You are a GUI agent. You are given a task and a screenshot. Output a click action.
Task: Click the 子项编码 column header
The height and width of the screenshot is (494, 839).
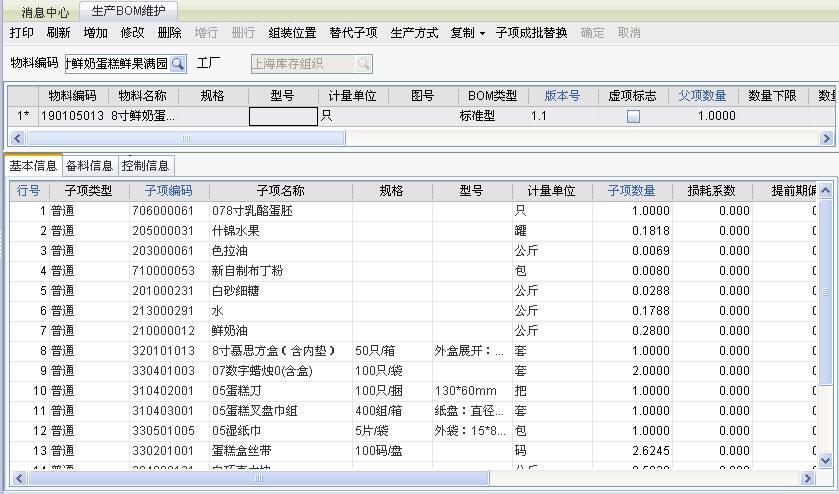click(168, 190)
